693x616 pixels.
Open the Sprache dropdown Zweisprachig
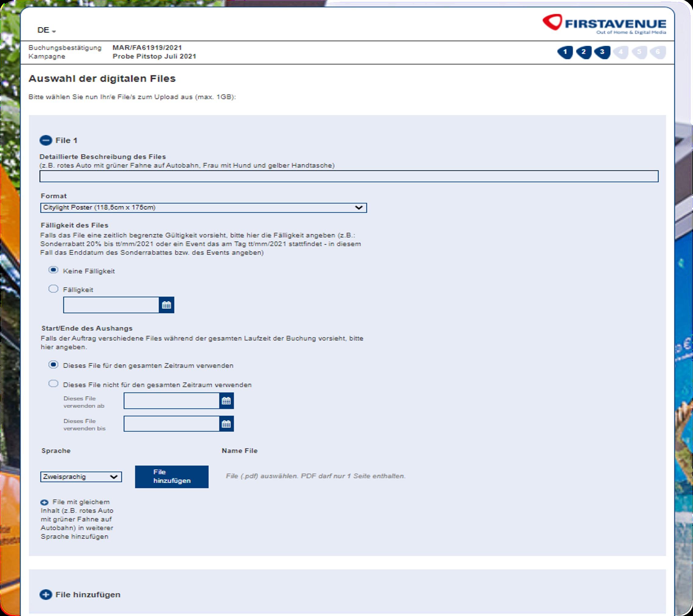(x=81, y=477)
